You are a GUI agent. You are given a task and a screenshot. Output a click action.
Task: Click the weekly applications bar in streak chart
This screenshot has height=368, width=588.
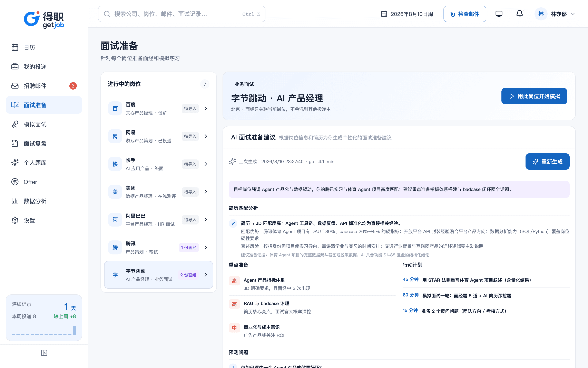point(74,330)
